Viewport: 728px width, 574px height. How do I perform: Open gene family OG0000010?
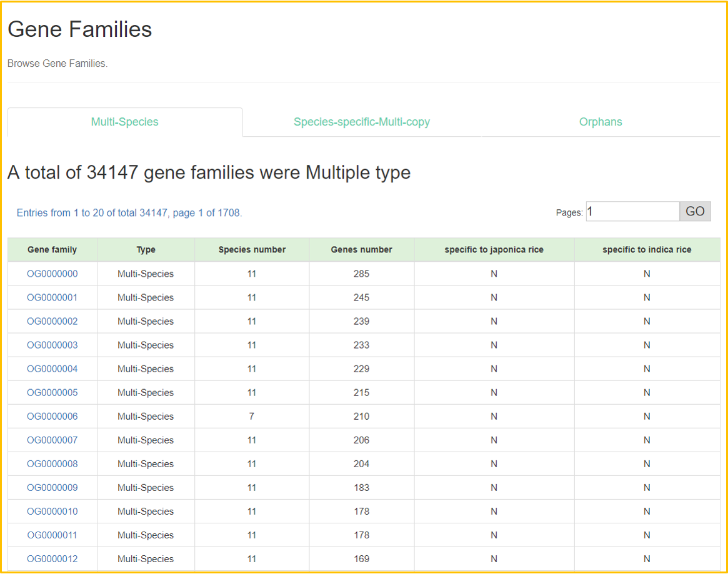[52, 511]
